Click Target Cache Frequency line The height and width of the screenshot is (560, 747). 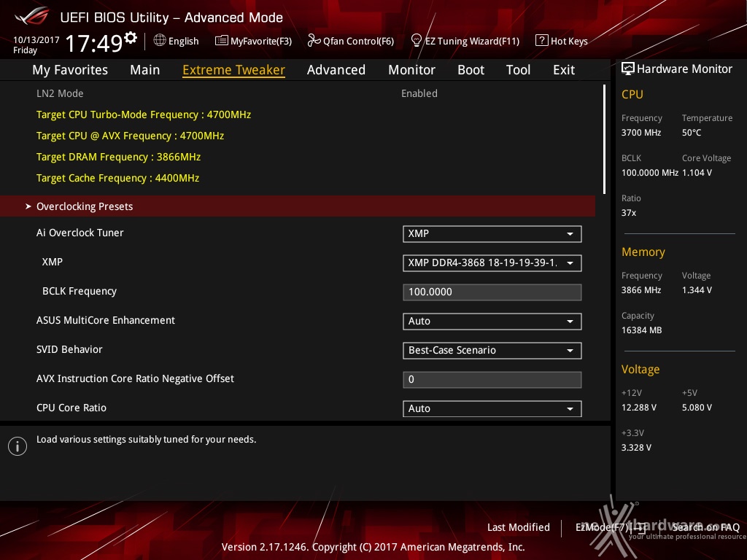pyautogui.click(x=117, y=178)
